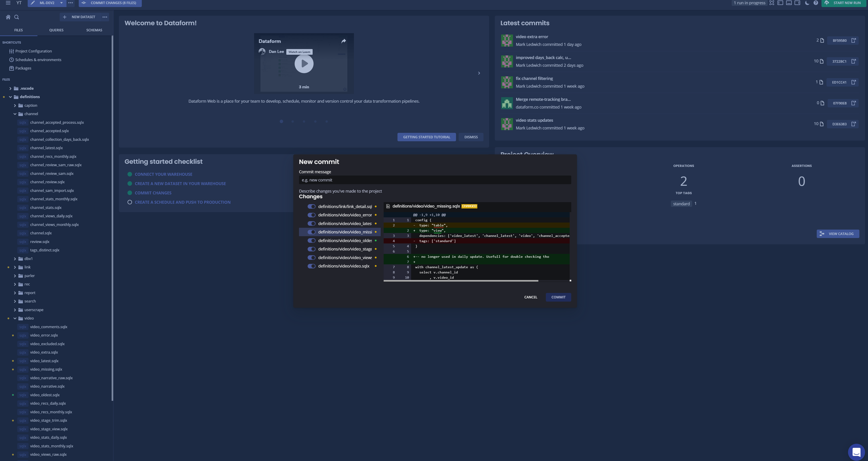
Task: Open the hamburger main menu
Action: click(x=8, y=3)
